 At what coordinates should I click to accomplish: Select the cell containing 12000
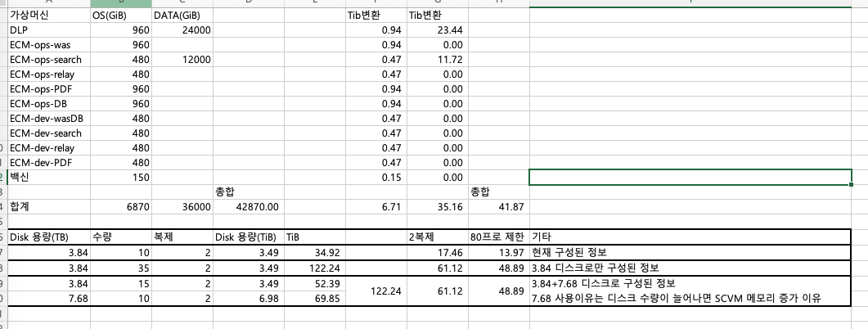[182, 60]
